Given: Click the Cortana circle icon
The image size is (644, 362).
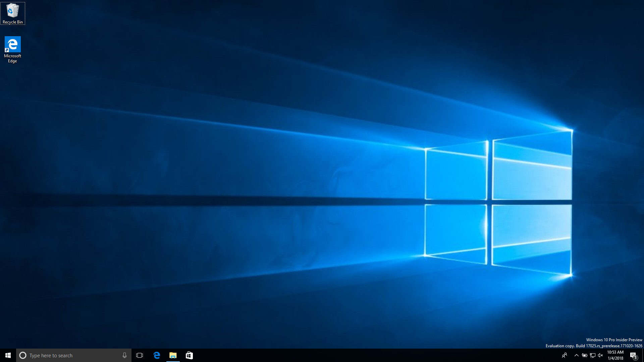Looking at the screenshot, I should coord(23,355).
